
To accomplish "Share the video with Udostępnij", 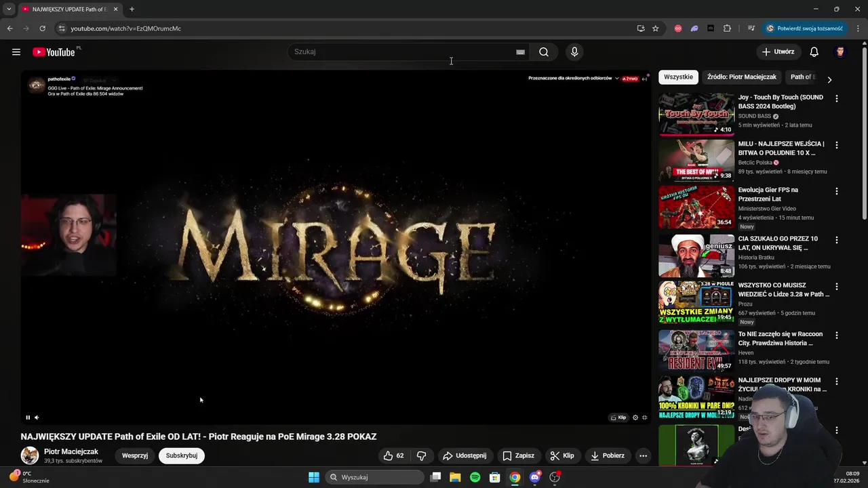I will point(465,455).
